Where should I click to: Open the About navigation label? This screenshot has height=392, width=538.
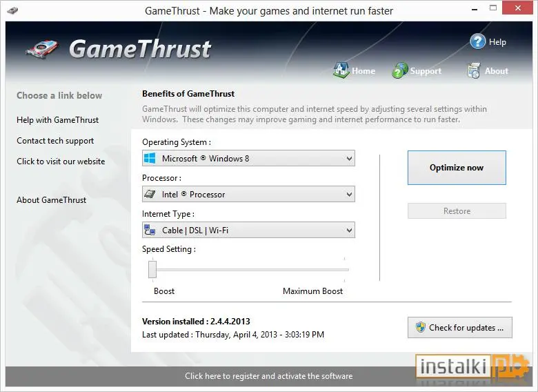click(x=496, y=70)
